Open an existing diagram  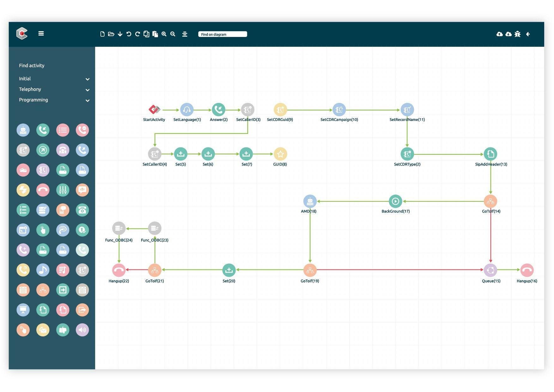pos(111,34)
